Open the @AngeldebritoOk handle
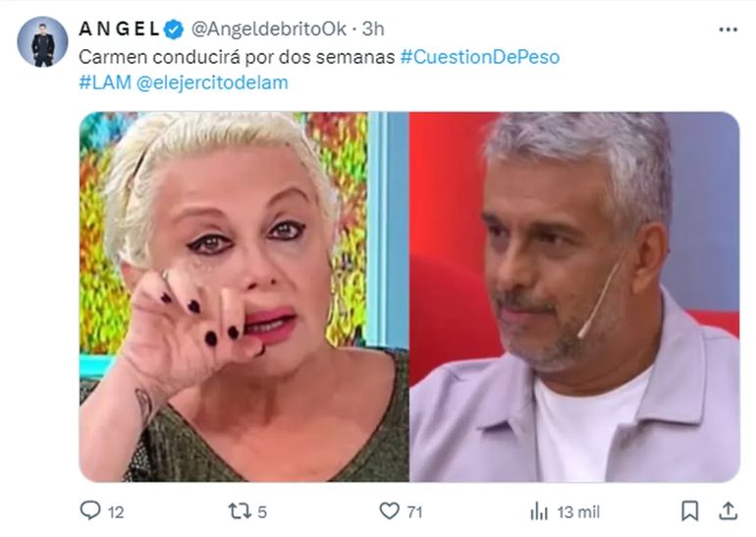Screen dimensions: 756x537 coord(269,28)
